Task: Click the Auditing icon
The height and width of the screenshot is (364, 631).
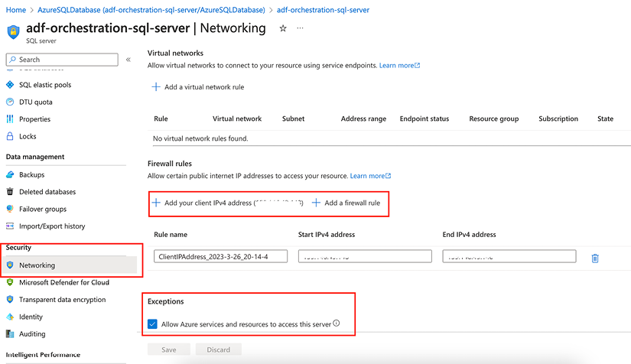Action: coord(10,334)
